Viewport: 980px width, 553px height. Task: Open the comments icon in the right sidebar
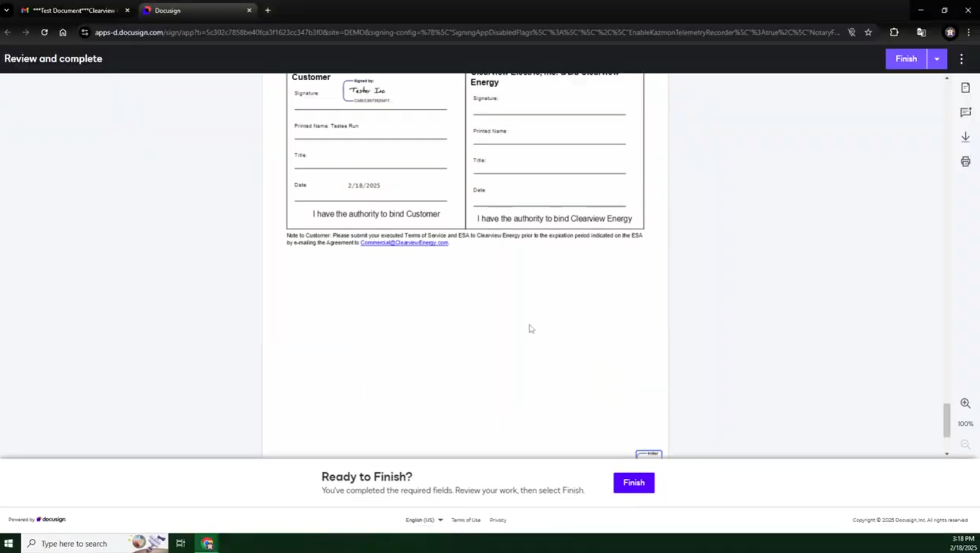[965, 112]
